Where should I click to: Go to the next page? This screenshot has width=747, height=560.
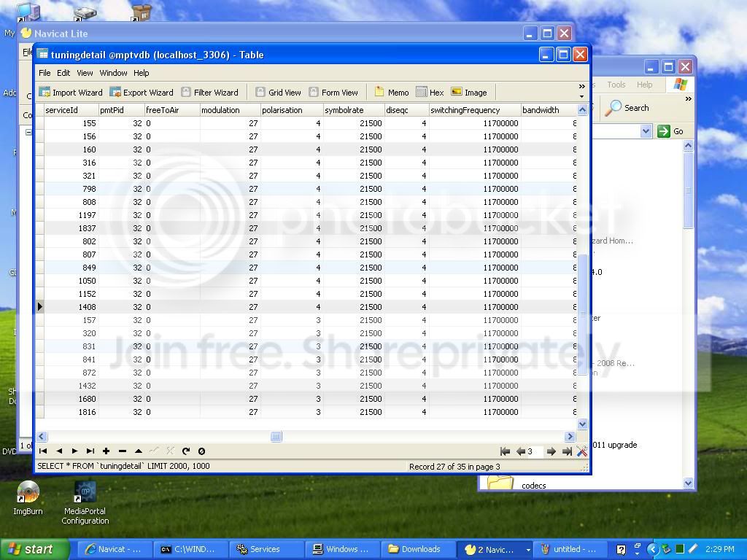click(x=551, y=451)
